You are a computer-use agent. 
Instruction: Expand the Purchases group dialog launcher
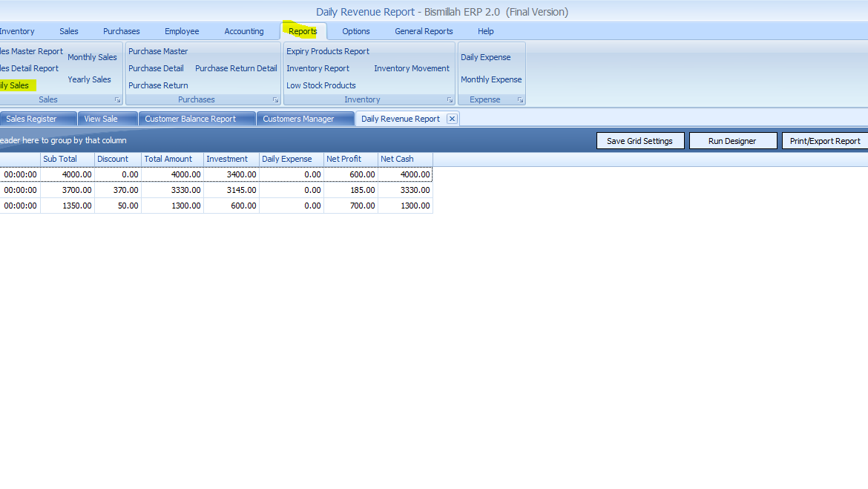[276, 100]
